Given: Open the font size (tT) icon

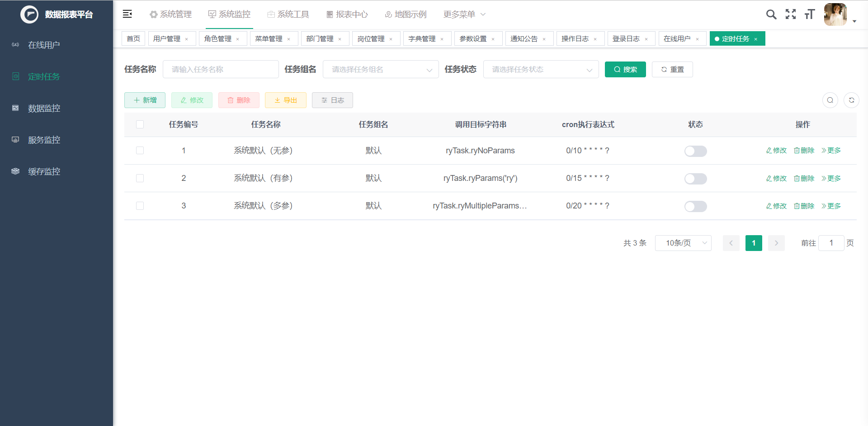Looking at the screenshot, I should coord(810,14).
